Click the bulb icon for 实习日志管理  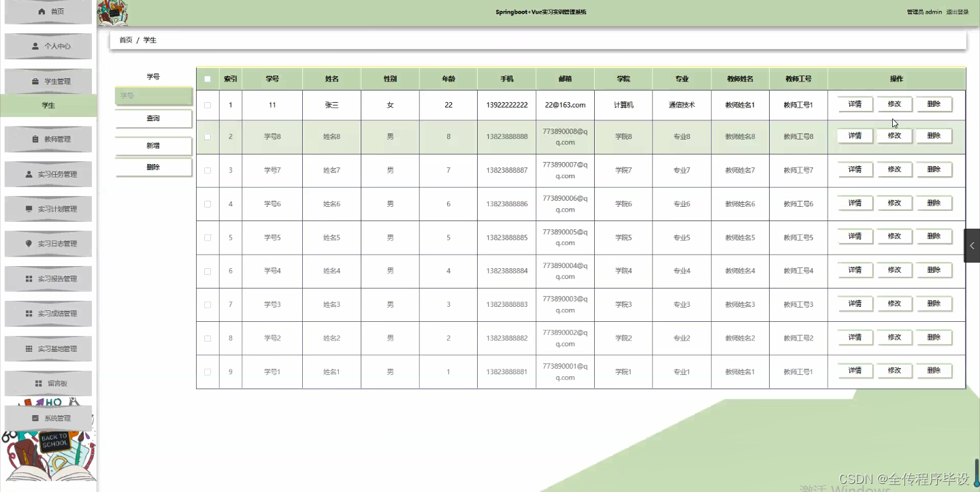[x=29, y=244]
